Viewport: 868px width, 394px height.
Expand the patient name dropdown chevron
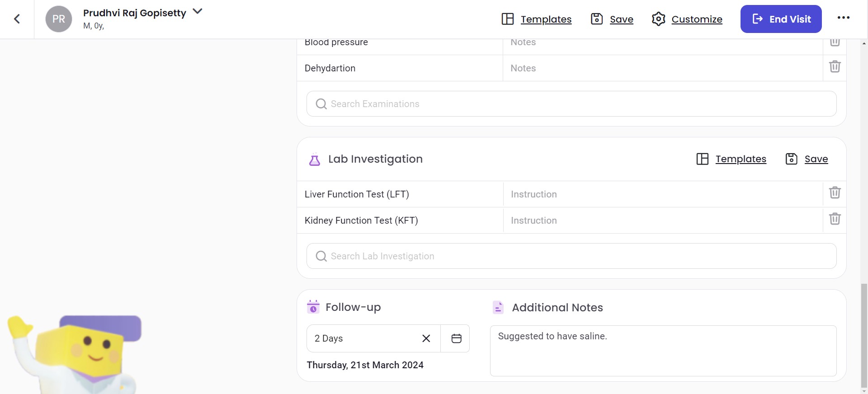[198, 11]
